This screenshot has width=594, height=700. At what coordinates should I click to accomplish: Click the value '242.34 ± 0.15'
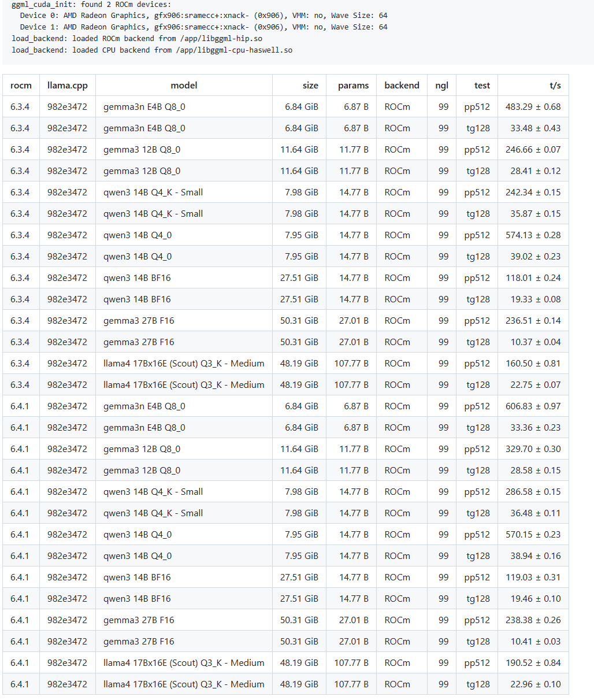pos(533,192)
